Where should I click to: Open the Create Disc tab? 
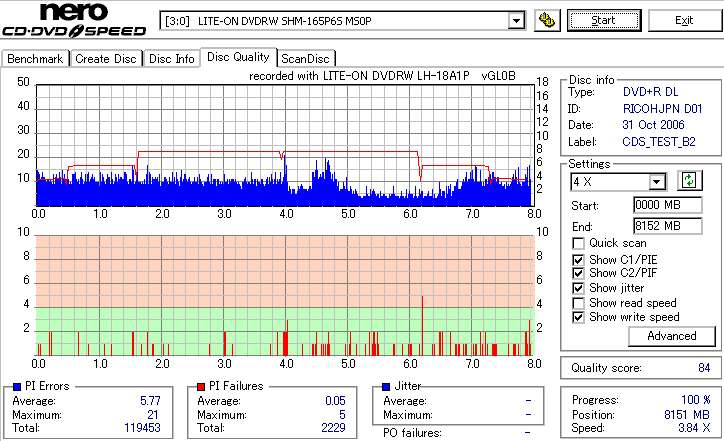coord(106,59)
